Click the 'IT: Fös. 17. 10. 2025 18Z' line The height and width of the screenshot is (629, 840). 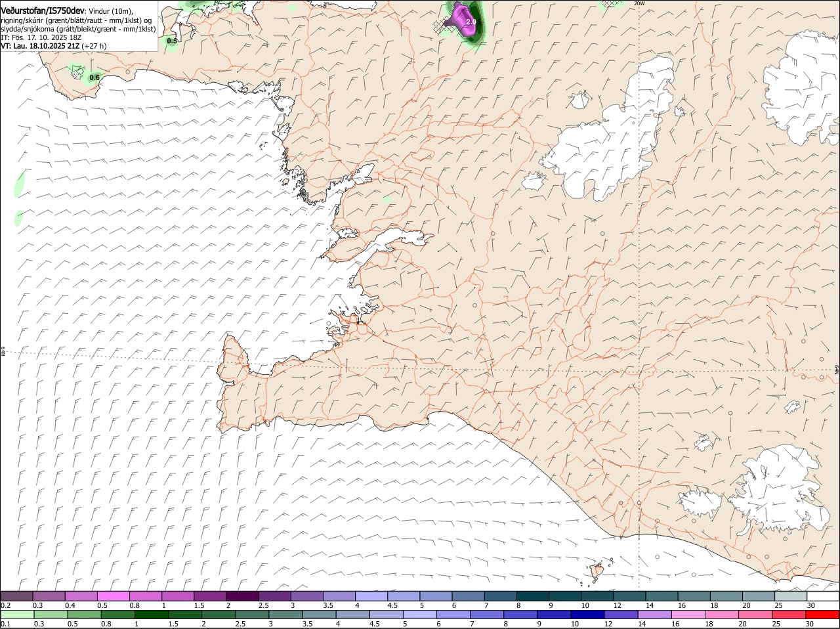[41, 37]
